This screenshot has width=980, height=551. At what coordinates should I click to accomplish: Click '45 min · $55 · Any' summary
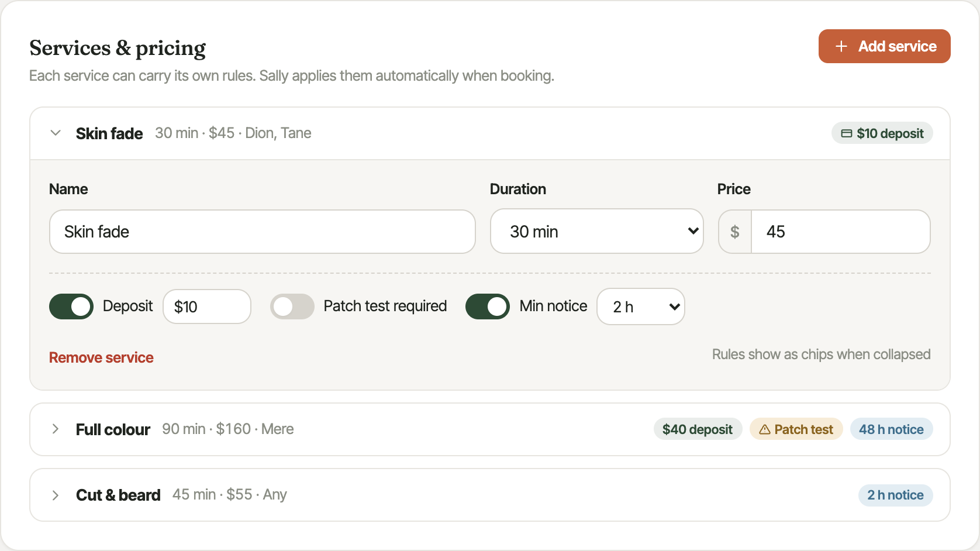pos(229,495)
